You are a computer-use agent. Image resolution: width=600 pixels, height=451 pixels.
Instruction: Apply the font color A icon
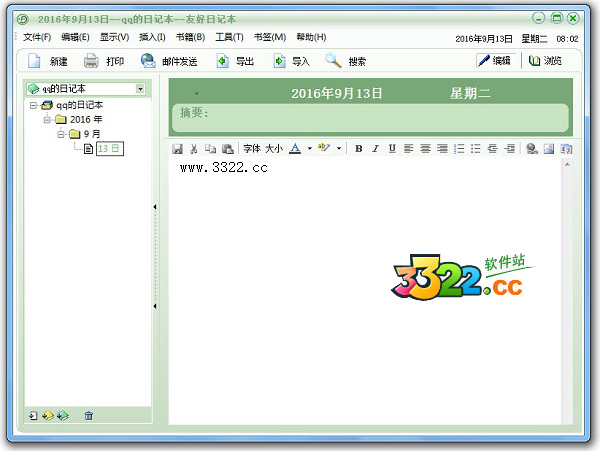pyautogui.click(x=295, y=148)
